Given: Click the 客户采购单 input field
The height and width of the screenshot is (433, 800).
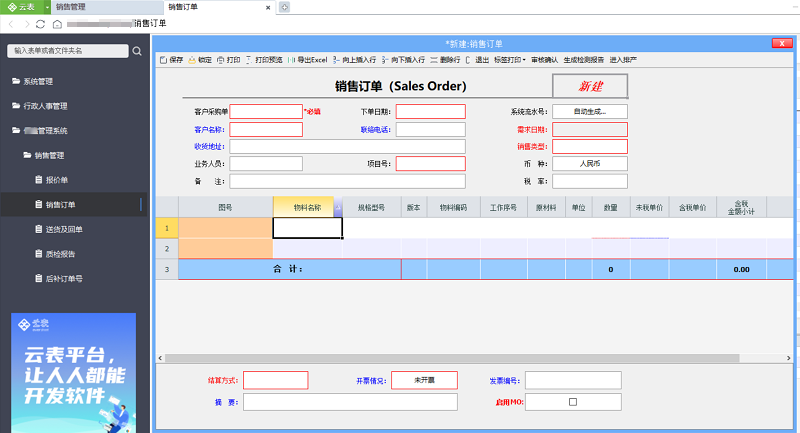Looking at the screenshot, I should click(x=266, y=112).
